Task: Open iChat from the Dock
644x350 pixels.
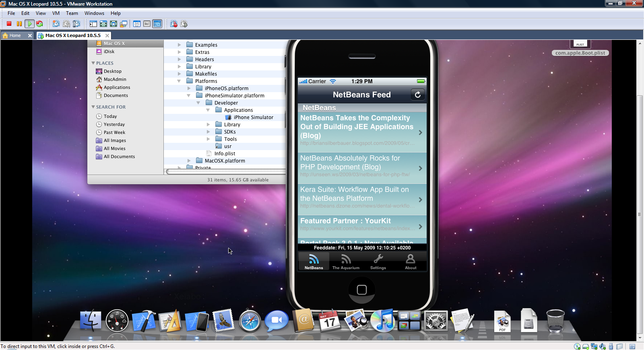Action: pos(277,321)
